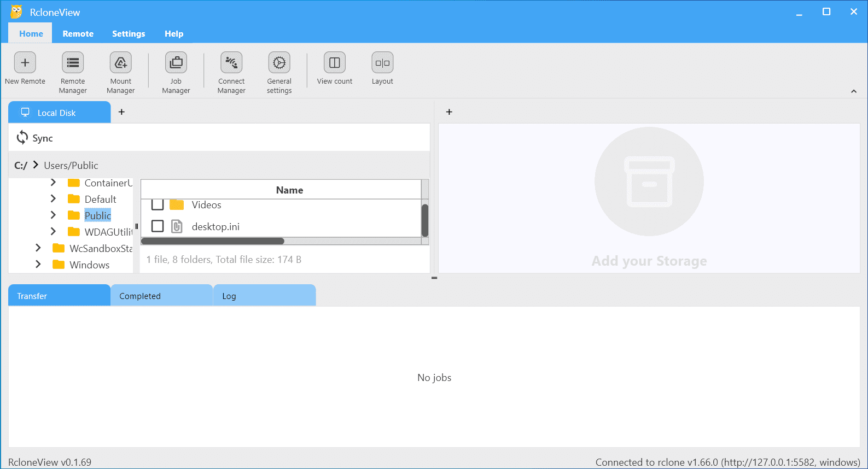Click the Local Disk monitor icon

point(25,112)
